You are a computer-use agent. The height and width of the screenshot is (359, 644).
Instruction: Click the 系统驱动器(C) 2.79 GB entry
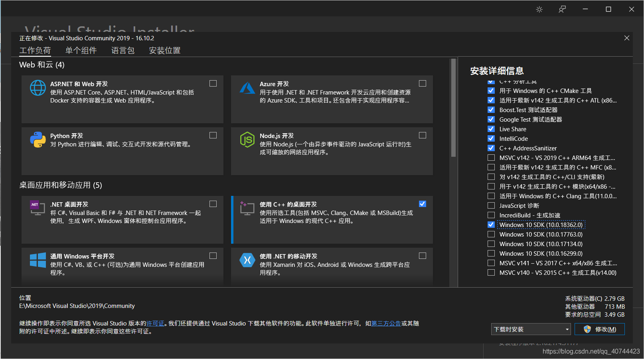click(595, 299)
